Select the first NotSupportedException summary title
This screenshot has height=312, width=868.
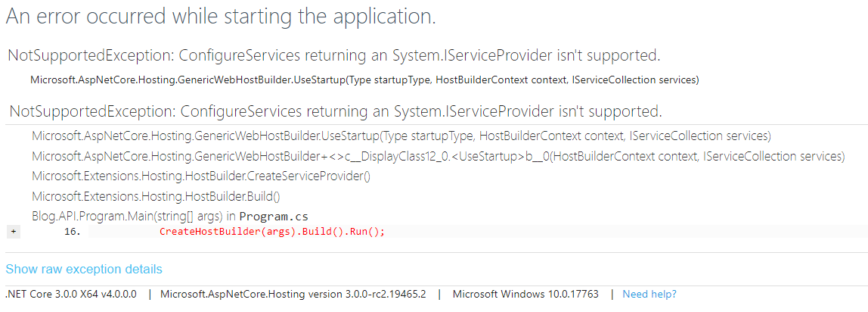[x=333, y=55]
